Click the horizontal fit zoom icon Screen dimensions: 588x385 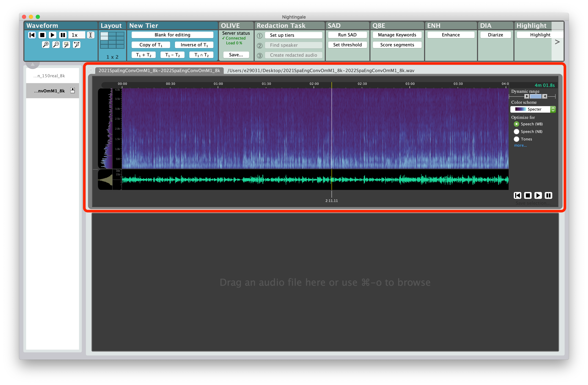(x=76, y=45)
